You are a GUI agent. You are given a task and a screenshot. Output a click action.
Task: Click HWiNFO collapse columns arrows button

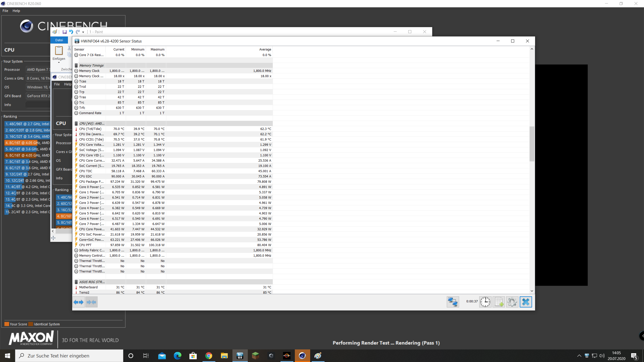[91, 302]
